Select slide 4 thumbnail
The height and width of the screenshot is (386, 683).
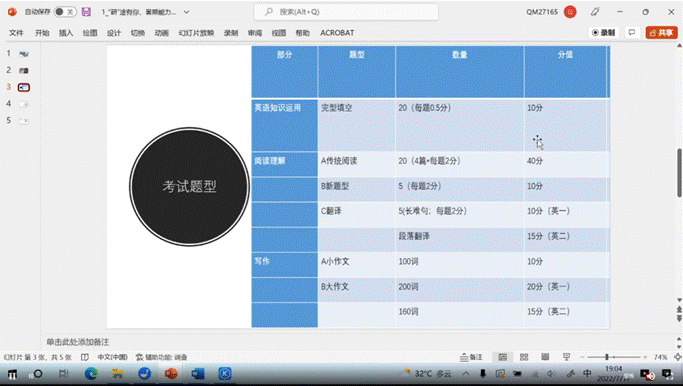[24, 104]
